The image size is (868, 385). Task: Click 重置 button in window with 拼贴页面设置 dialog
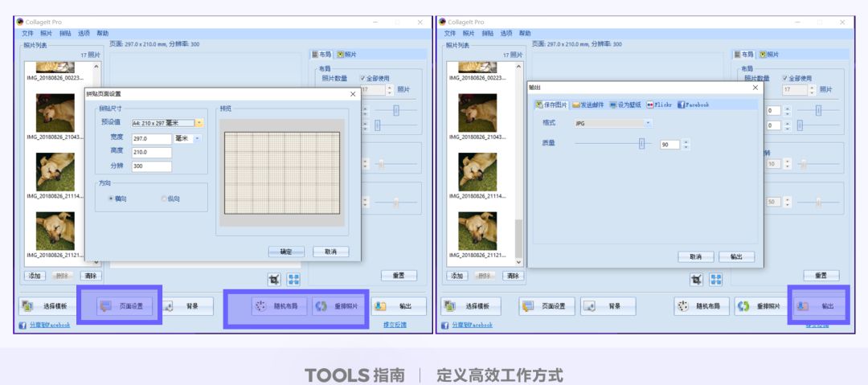(399, 276)
